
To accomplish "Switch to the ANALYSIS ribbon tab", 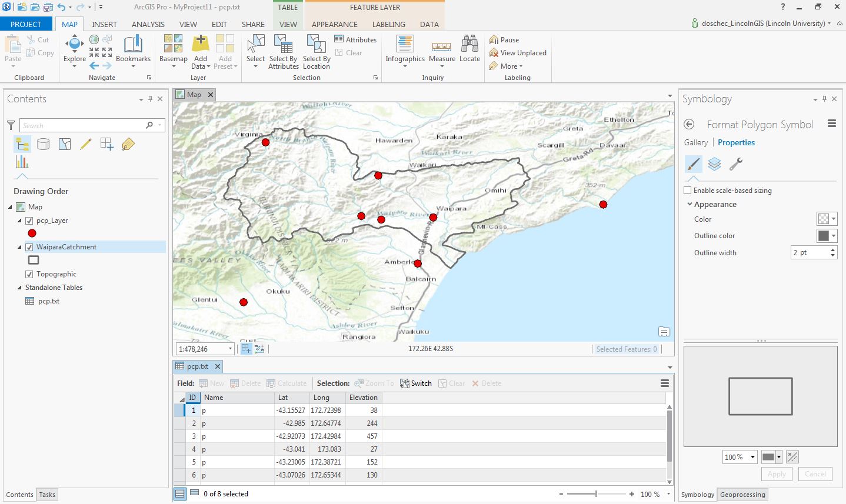I will 148,24.
